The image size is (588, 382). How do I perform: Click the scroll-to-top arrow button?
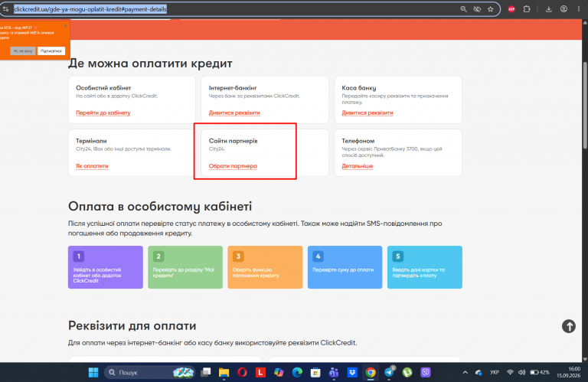[x=569, y=326]
